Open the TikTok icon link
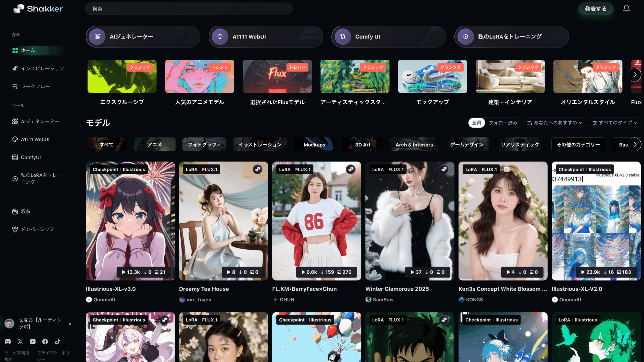The image size is (644, 362). coord(58,341)
